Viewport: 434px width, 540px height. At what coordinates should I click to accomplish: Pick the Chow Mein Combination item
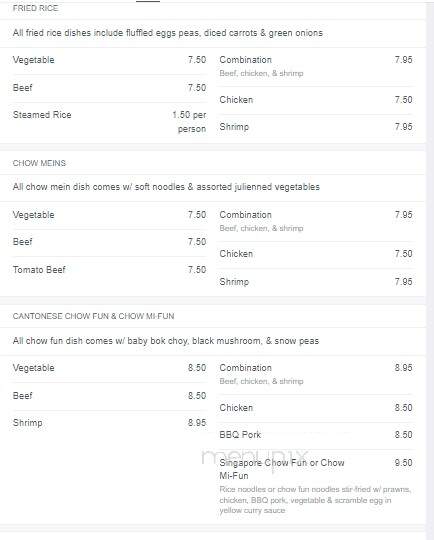coord(316,221)
